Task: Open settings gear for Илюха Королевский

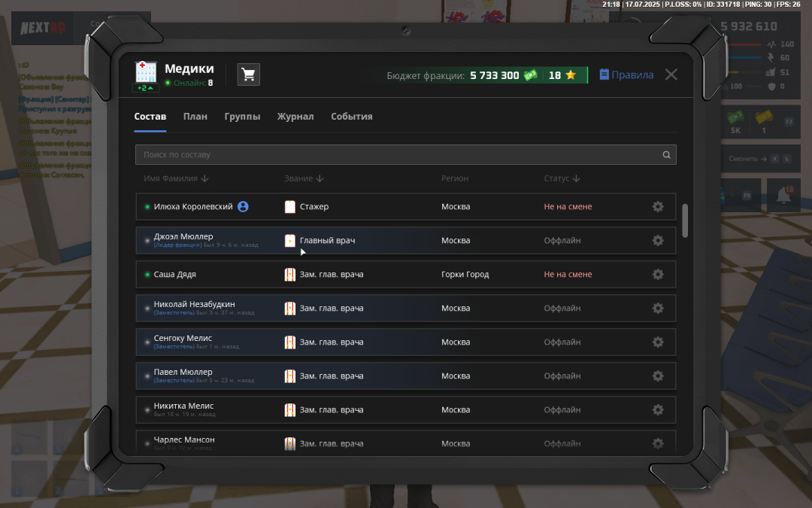Action: click(x=658, y=206)
